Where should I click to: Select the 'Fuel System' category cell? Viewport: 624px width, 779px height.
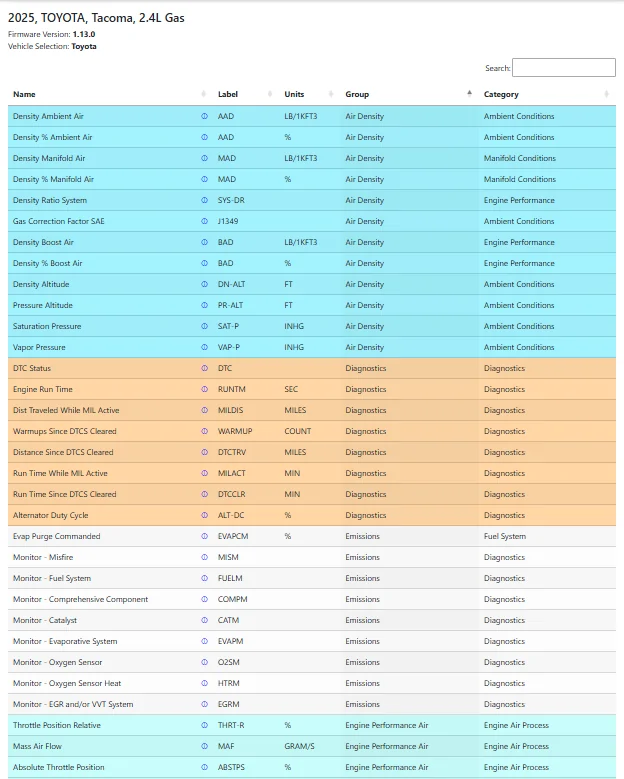pos(547,537)
